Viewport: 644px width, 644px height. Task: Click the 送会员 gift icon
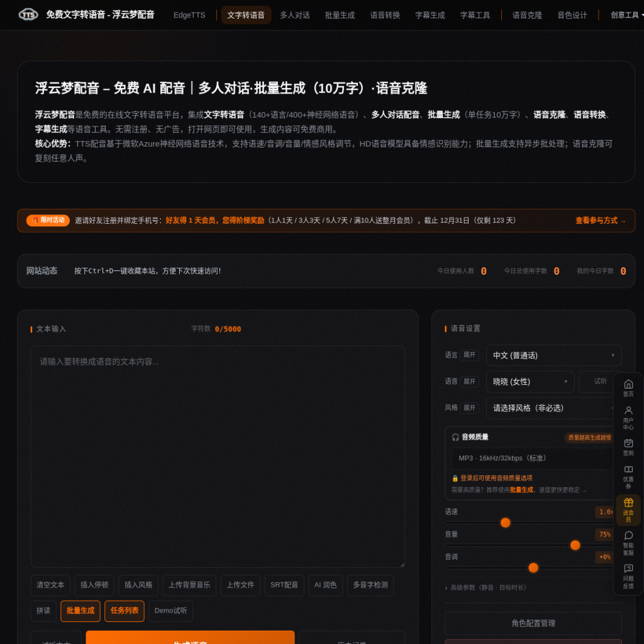click(628, 509)
